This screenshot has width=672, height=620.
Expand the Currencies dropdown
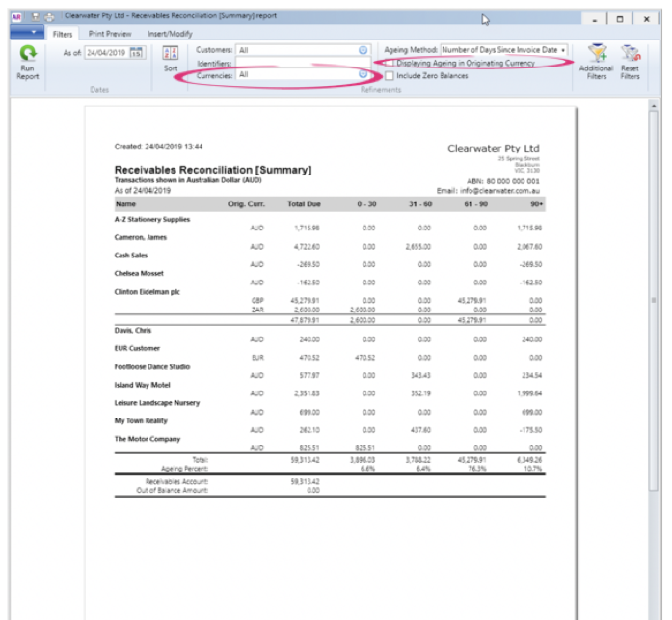[x=363, y=74]
